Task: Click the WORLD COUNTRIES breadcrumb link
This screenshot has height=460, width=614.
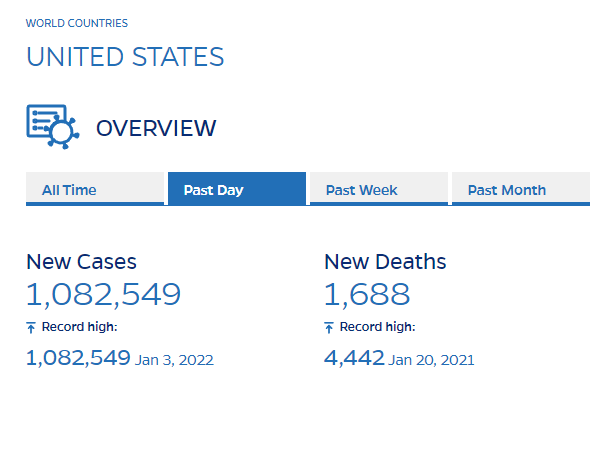Action: [77, 23]
